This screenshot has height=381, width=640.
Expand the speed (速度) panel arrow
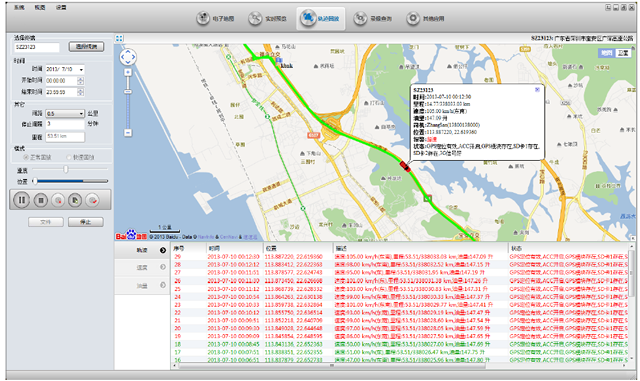pyautogui.click(x=163, y=267)
